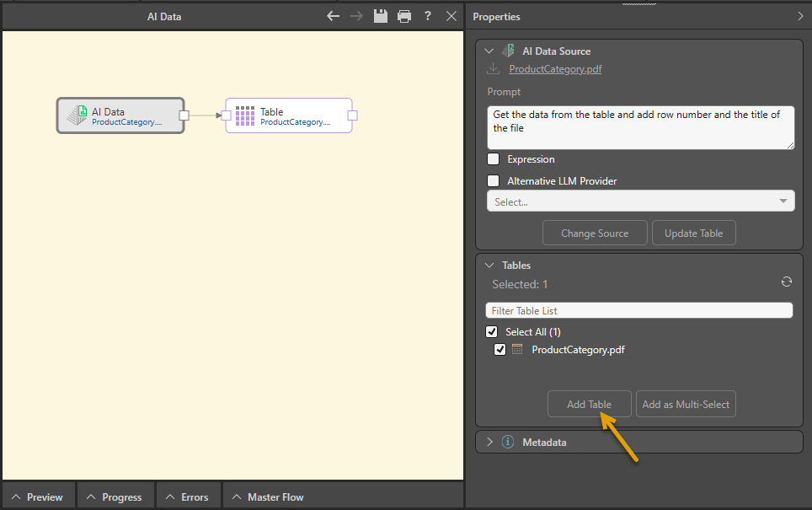
Task: Click the print icon in header
Action: pos(404,16)
